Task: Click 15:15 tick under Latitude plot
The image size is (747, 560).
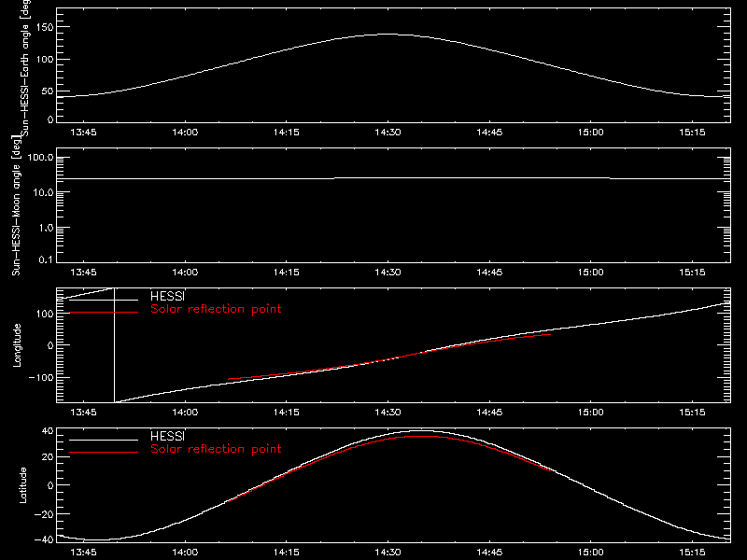Action: [692, 552]
